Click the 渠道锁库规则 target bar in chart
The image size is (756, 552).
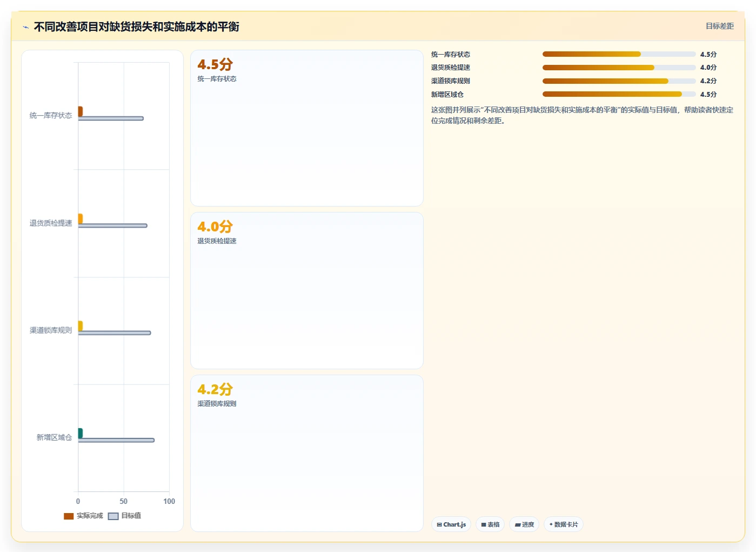pyautogui.click(x=115, y=333)
